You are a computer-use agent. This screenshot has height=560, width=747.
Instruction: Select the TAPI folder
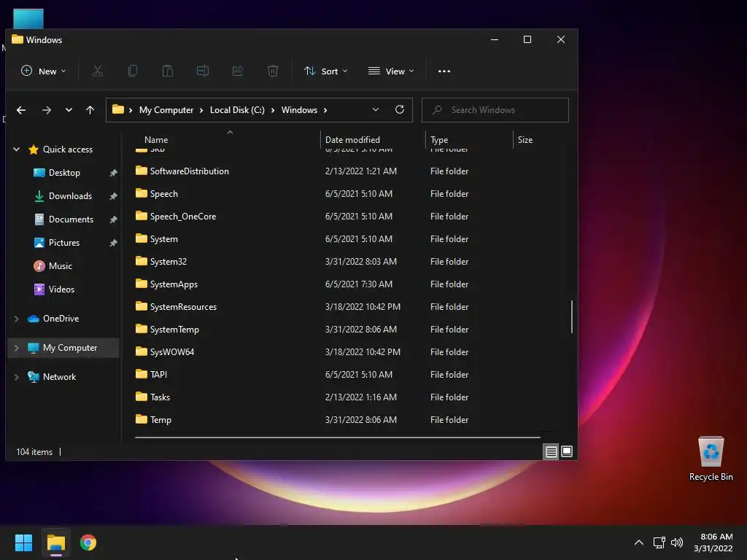point(158,374)
